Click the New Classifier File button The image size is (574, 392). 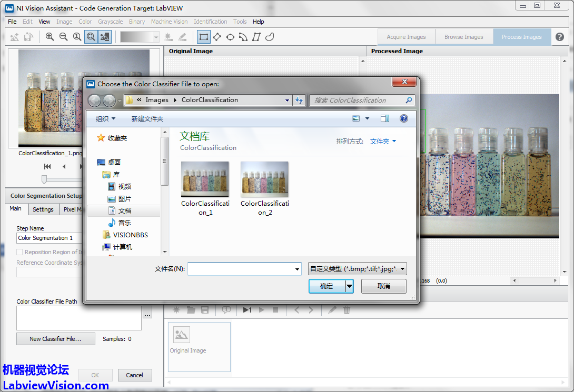(x=55, y=339)
